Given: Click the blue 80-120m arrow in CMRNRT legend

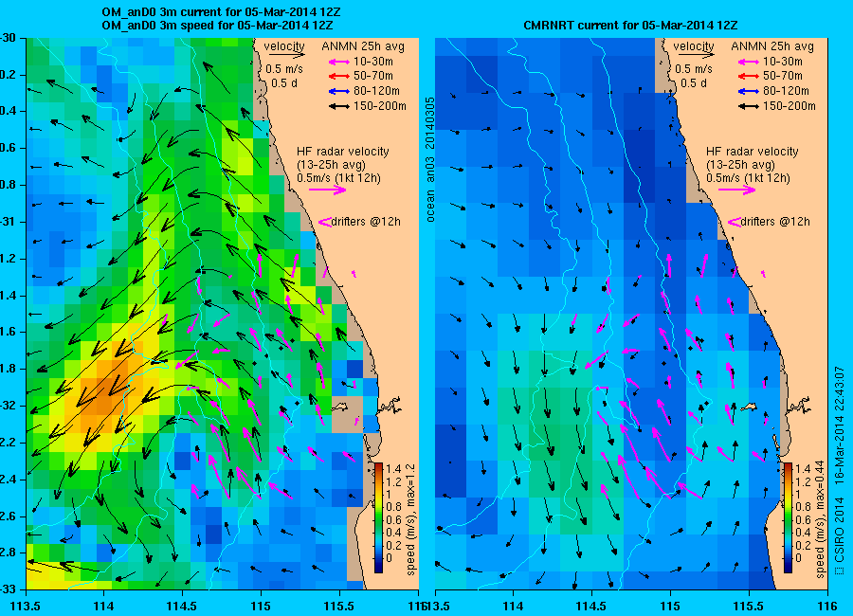Looking at the screenshot, I should [749, 91].
